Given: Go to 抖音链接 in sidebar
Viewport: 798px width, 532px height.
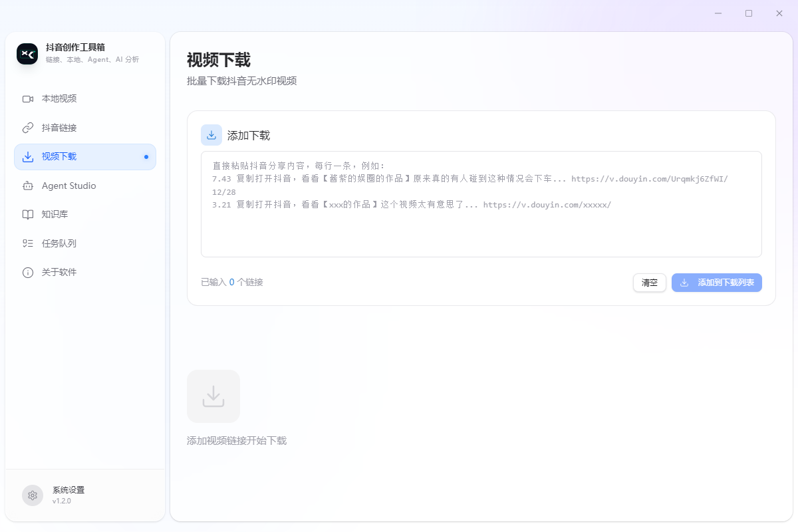Looking at the screenshot, I should [85, 128].
